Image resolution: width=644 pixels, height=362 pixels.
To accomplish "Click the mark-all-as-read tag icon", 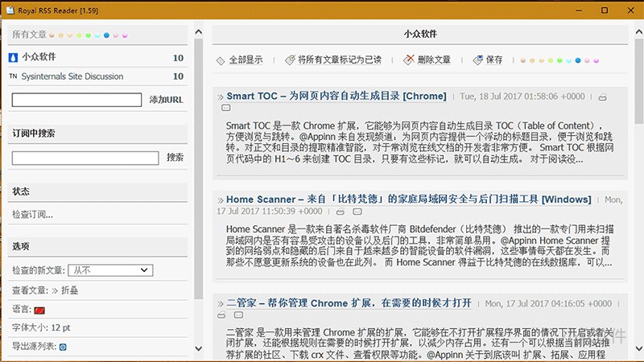I will (x=290, y=60).
